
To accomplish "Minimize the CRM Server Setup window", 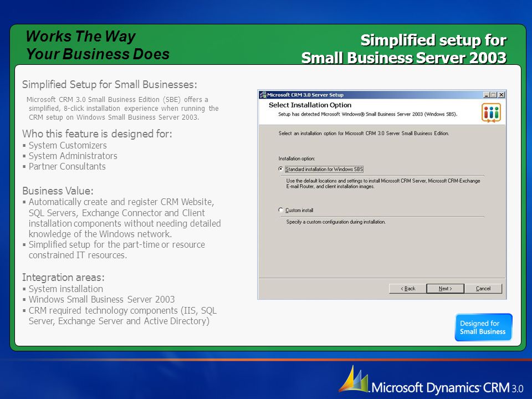I will (x=486, y=95).
